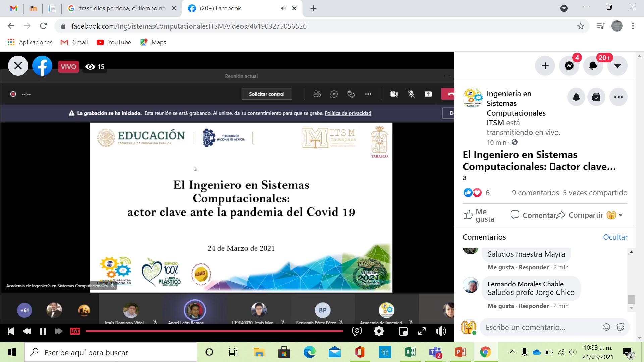Image resolution: width=644 pixels, height=362 pixels.
Task: Open the reactions count showing 6
Action: coord(488,193)
